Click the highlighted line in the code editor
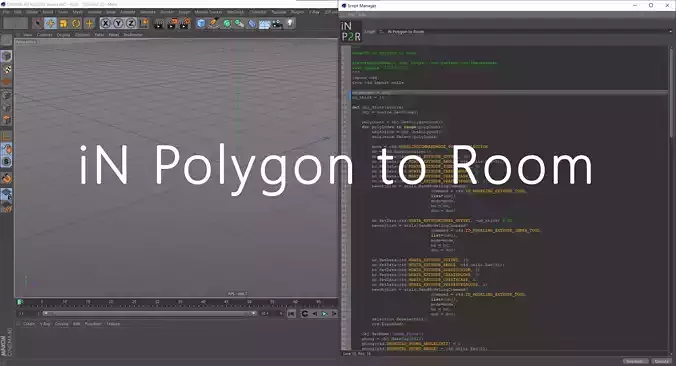 [x=510, y=92]
